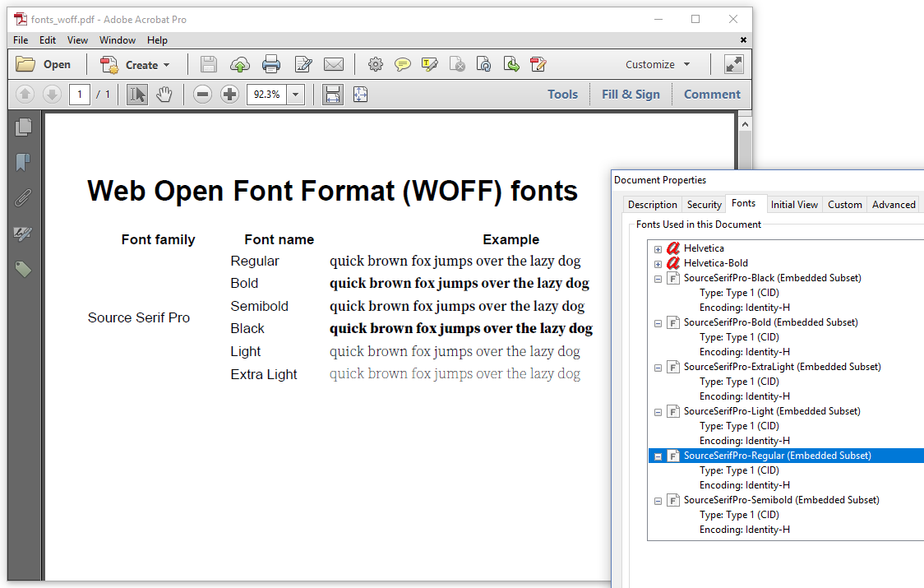Expand the Helvetica font entry
This screenshot has width=924, height=588.
tap(658, 249)
